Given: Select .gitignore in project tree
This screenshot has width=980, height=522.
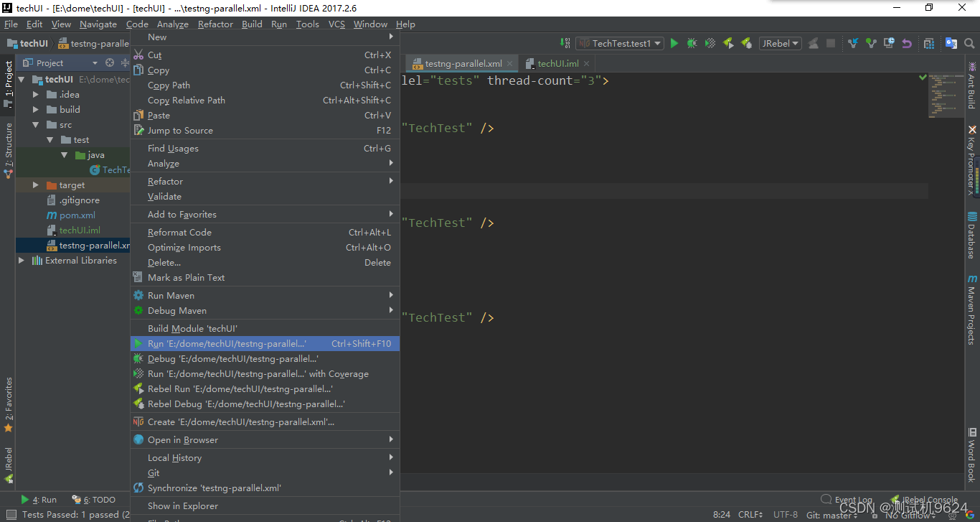Looking at the screenshot, I should [x=72, y=200].
